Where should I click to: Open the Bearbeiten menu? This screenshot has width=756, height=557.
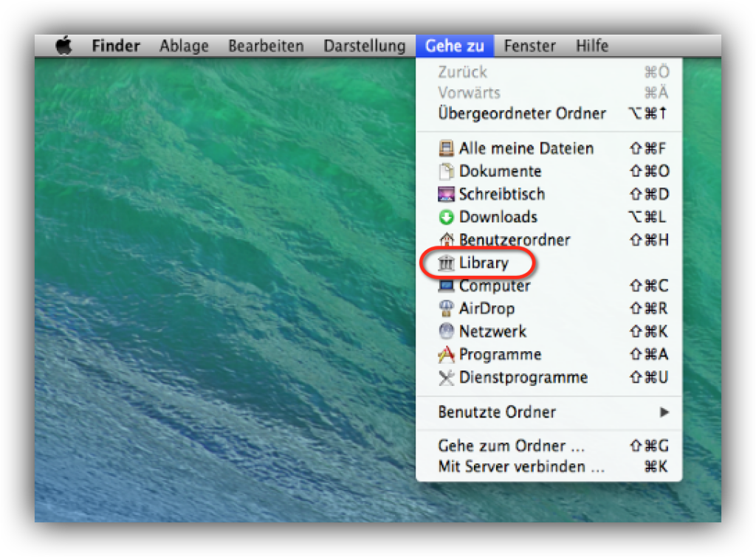coord(266,46)
